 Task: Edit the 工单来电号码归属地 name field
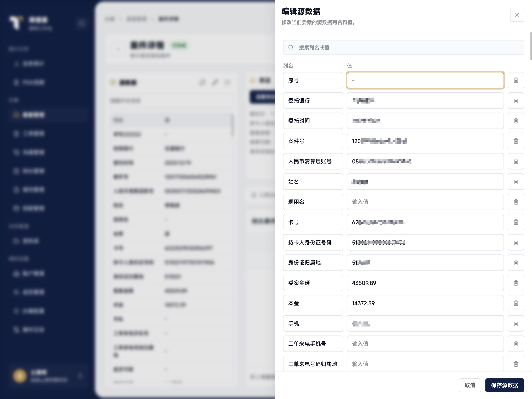313,364
